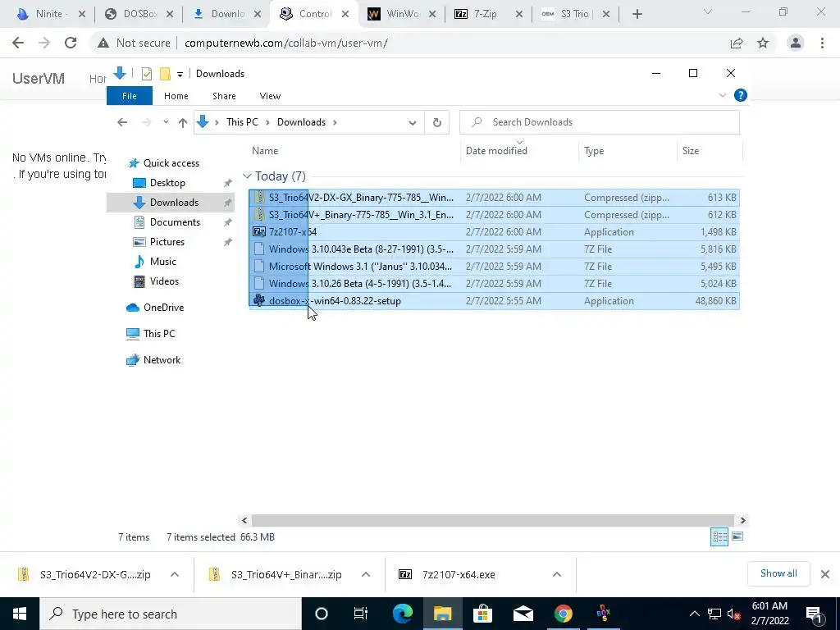The width and height of the screenshot is (840, 630).
Task: Sort files by the Size column
Action: [x=691, y=151]
